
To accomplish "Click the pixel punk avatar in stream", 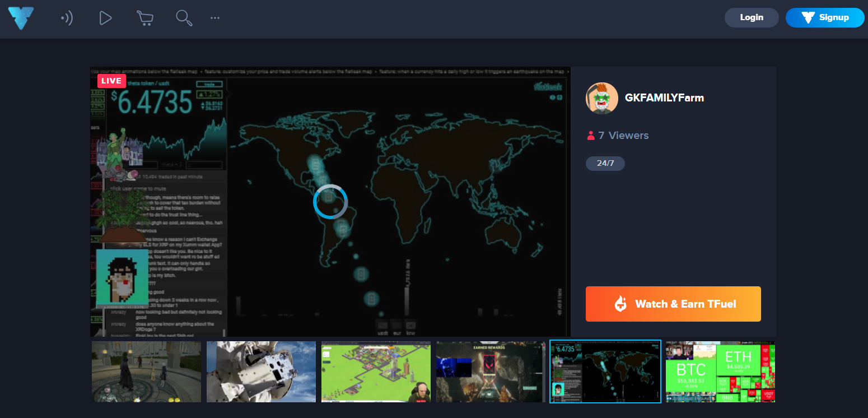I will (x=122, y=278).
